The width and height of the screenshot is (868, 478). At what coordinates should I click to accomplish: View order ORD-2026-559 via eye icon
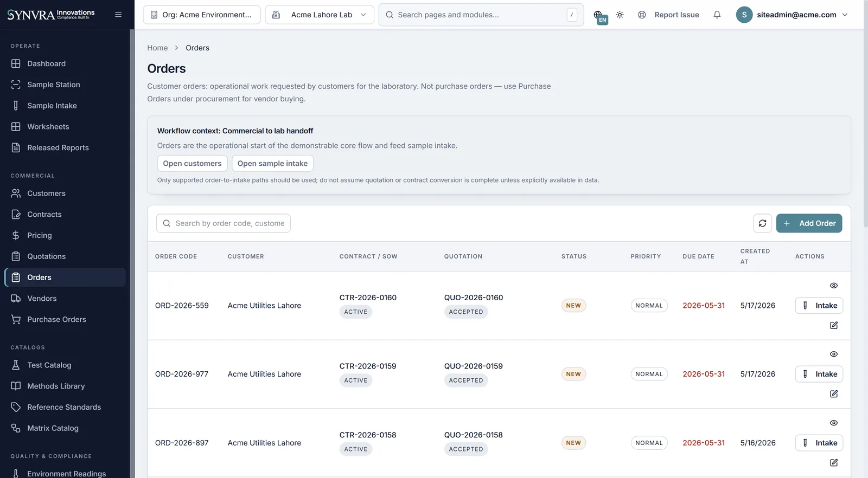[834, 286]
